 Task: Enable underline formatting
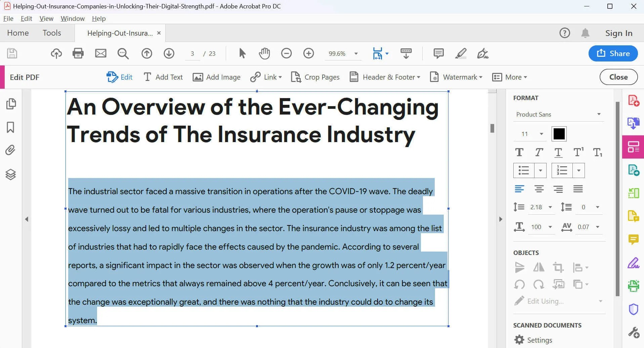click(x=558, y=152)
